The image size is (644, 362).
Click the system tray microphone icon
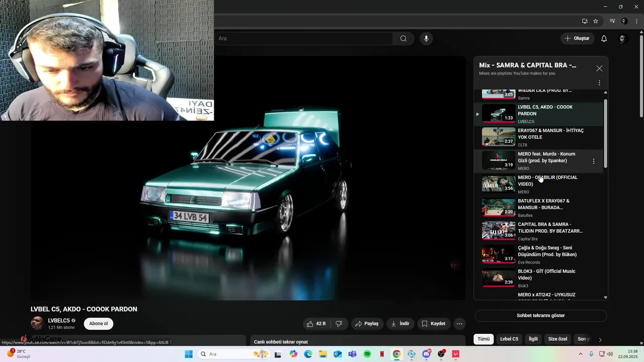tap(591, 354)
